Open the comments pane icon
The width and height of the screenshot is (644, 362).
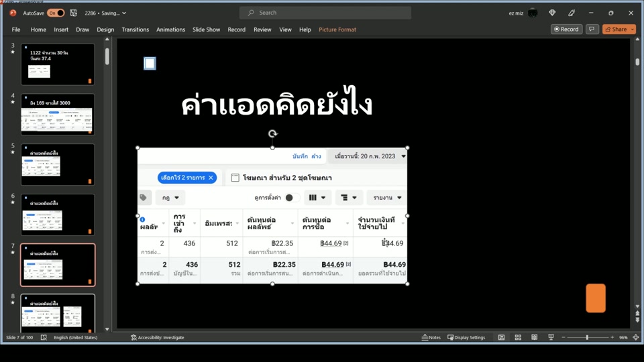[592, 29]
